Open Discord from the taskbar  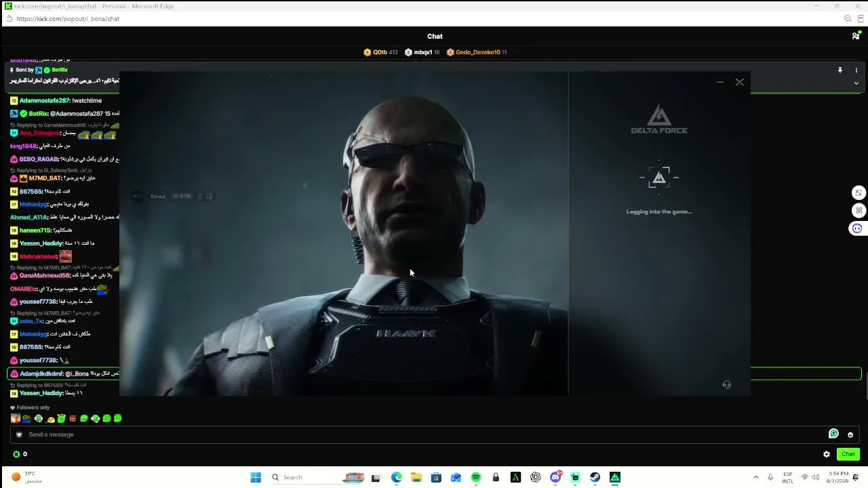555,477
